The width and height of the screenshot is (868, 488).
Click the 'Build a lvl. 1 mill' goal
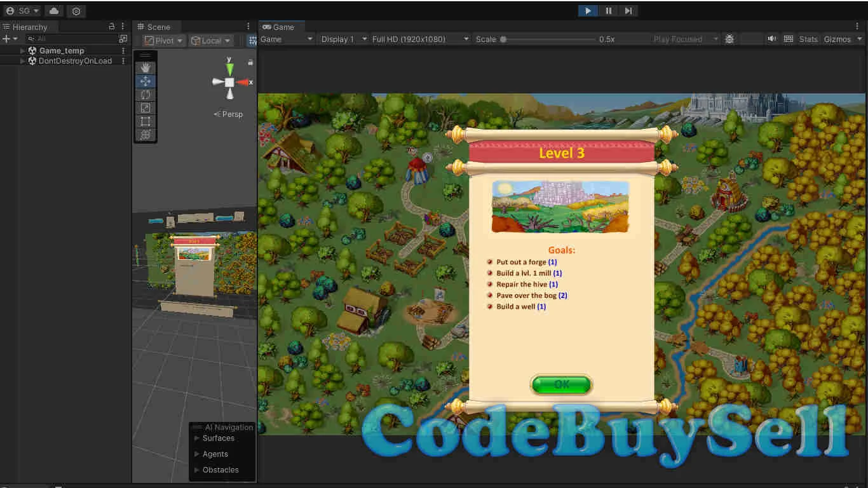(x=529, y=273)
